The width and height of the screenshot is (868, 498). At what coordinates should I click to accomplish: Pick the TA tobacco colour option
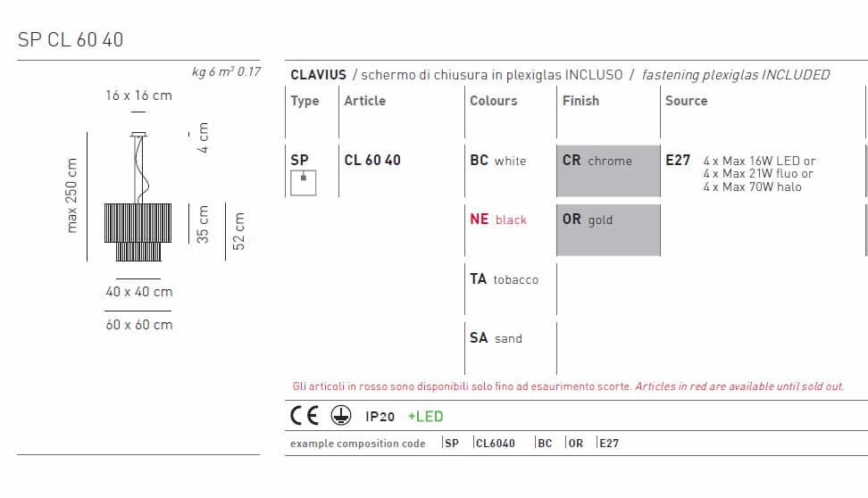pyautogui.click(x=504, y=279)
